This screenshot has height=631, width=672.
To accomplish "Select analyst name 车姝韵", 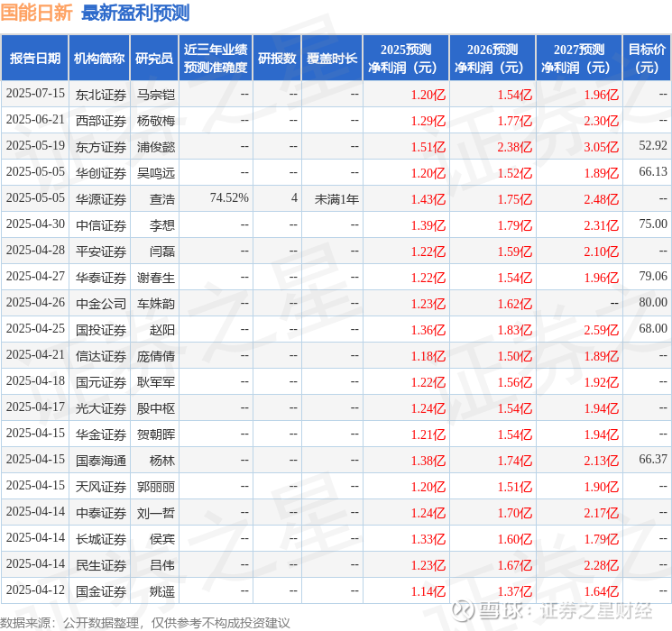I will click(x=155, y=304).
